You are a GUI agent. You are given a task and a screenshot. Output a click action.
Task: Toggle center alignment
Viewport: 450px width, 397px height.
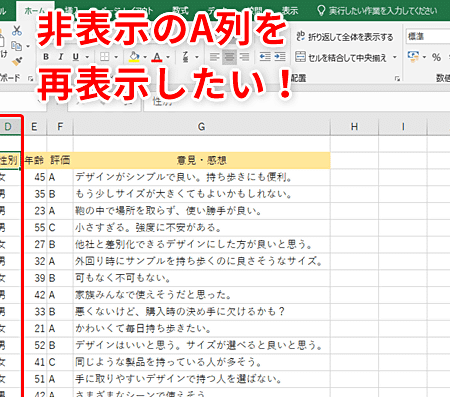229,57
